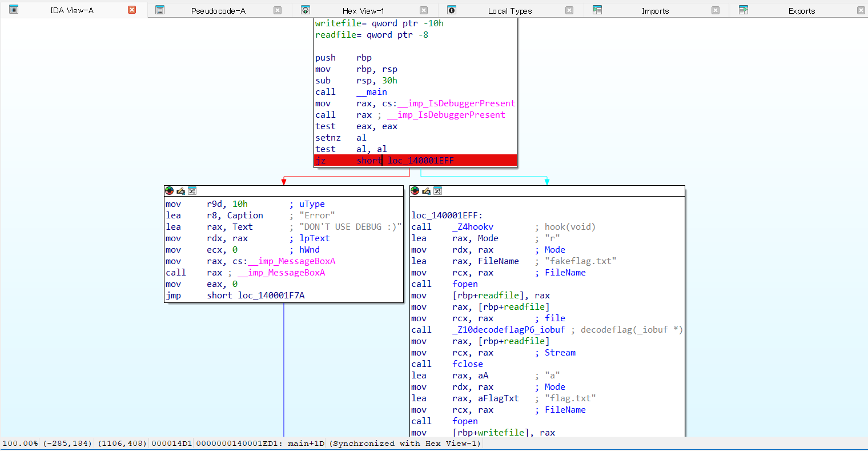Select the readfile= qword ptr -8 line
Image resolution: width=868 pixels, height=451 pixels.
(x=372, y=35)
